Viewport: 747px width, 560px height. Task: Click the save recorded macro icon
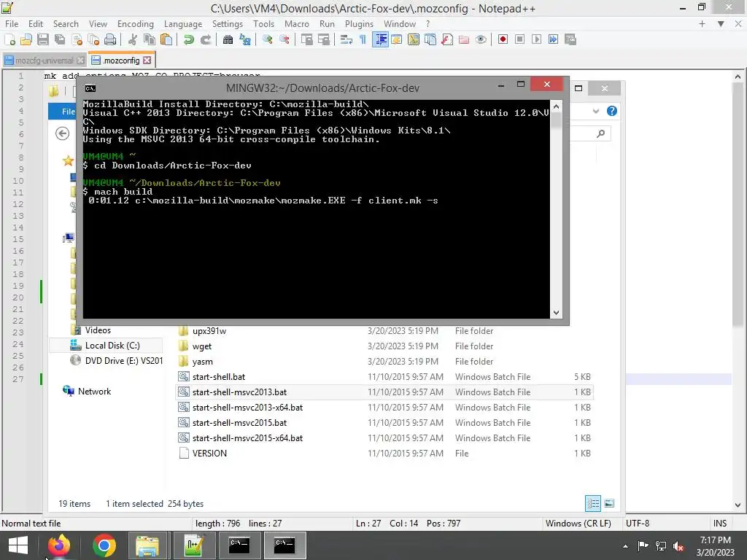[x=570, y=39]
